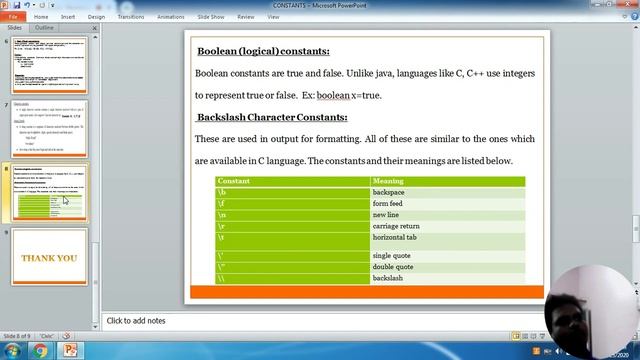Screen dimensions: 640x360
Task: Click the 'double quote' table cell
Action: tap(448, 267)
